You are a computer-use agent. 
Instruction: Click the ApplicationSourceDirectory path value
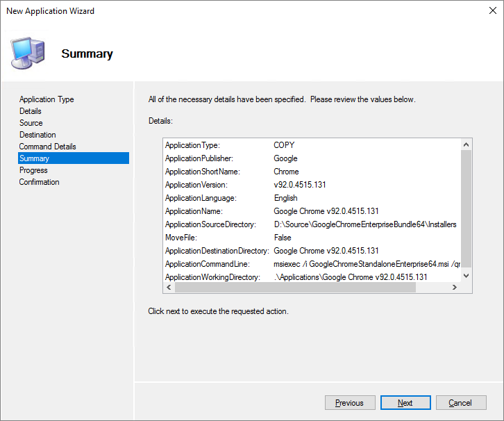point(365,224)
